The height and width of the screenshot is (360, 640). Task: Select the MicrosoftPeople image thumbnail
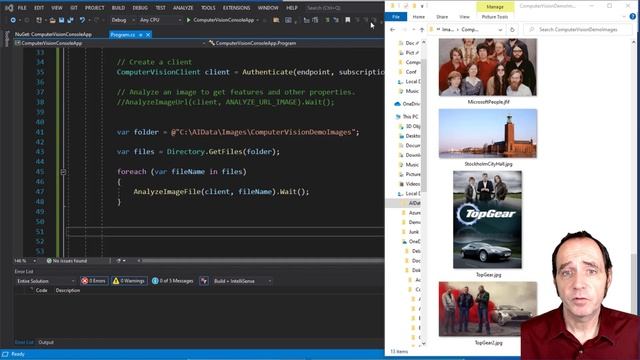488,67
